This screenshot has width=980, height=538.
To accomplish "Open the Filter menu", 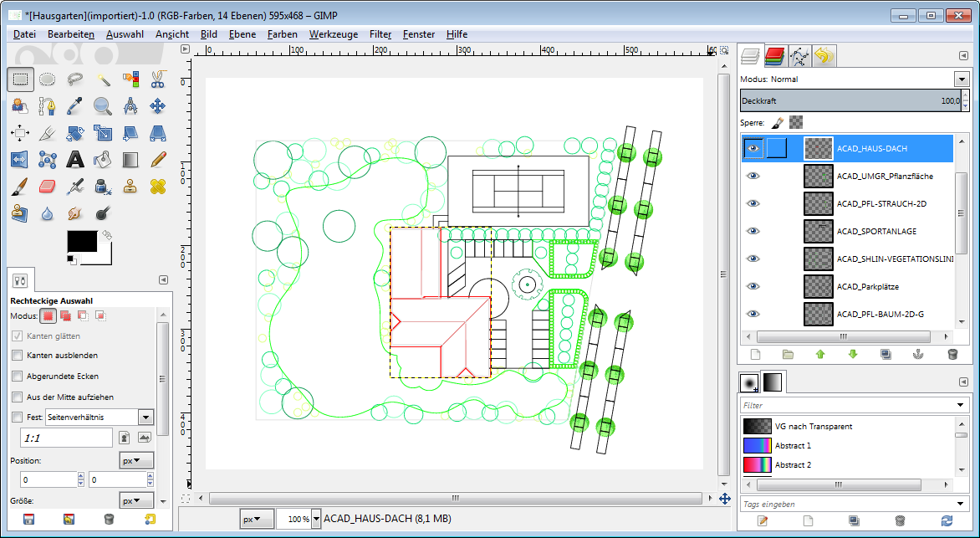I will 380,34.
